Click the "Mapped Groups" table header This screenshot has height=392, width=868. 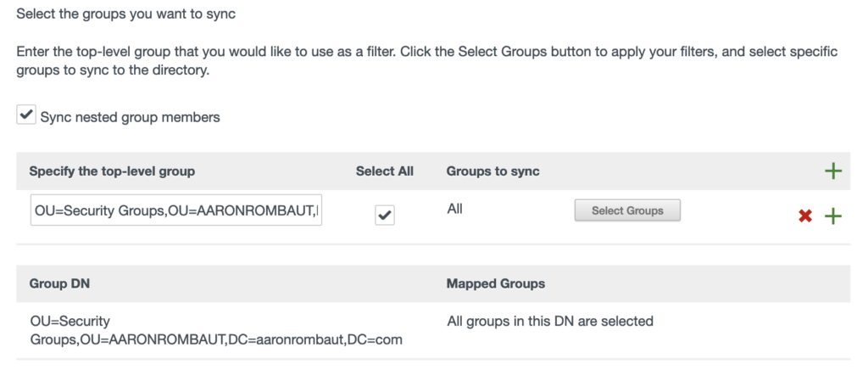495,283
